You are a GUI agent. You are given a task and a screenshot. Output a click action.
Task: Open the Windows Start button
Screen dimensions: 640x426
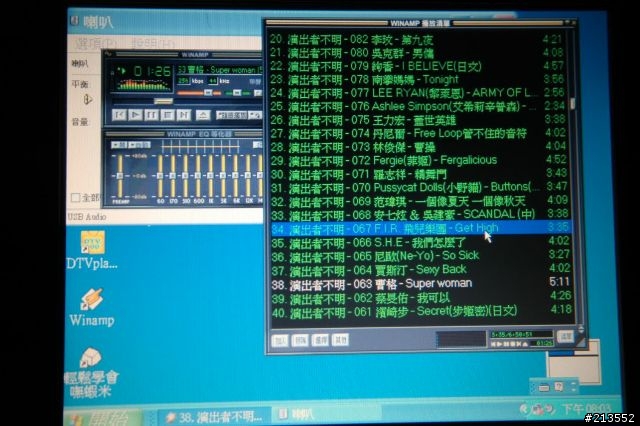coord(104,417)
